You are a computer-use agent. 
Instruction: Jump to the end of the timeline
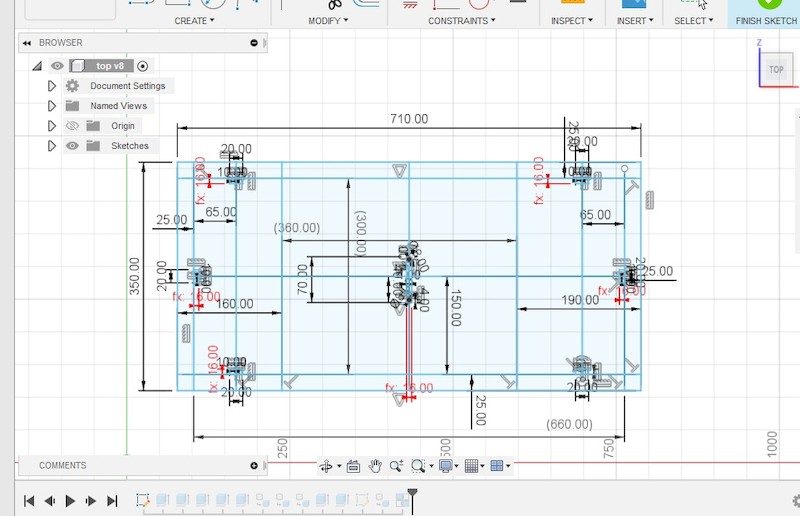112,501
